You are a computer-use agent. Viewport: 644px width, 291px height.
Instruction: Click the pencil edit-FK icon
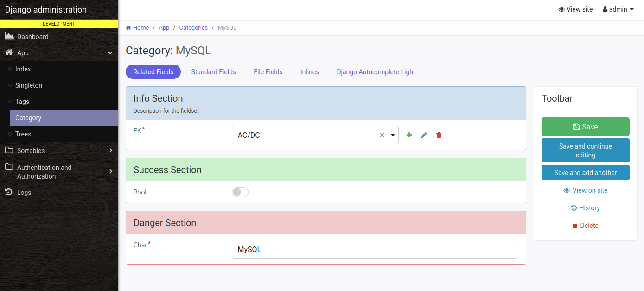point(424,135)
